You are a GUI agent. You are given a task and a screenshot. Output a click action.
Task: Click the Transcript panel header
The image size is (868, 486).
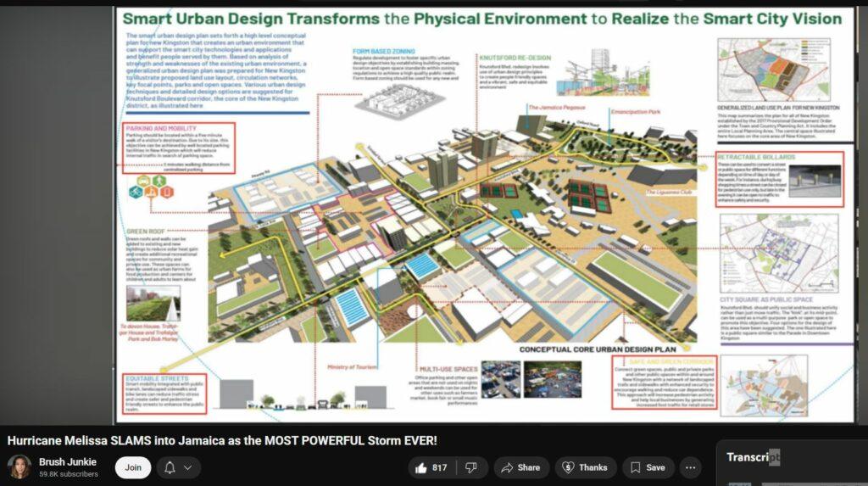tap(753, 457)
